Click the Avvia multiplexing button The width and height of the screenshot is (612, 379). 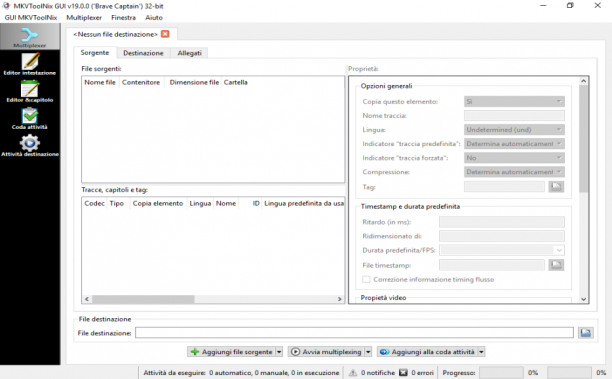326,352
